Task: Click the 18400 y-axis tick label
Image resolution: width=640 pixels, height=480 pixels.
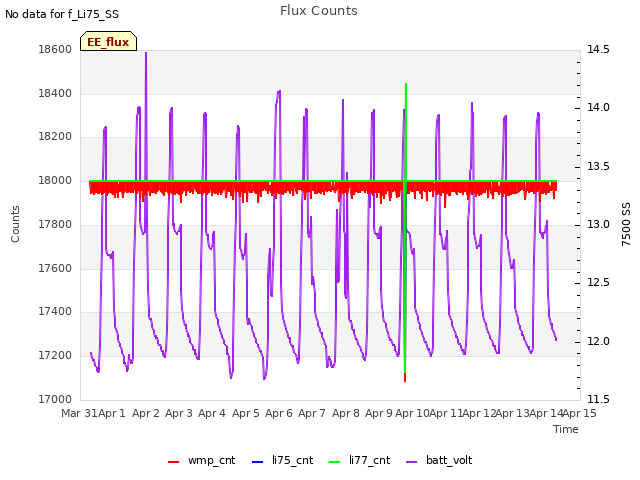Action: [x=55, y=93]
